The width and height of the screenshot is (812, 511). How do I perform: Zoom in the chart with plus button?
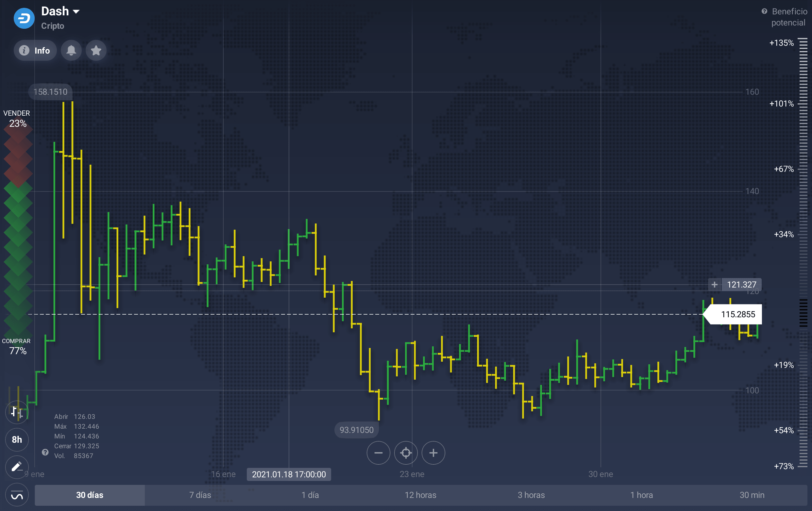(433, 453)
